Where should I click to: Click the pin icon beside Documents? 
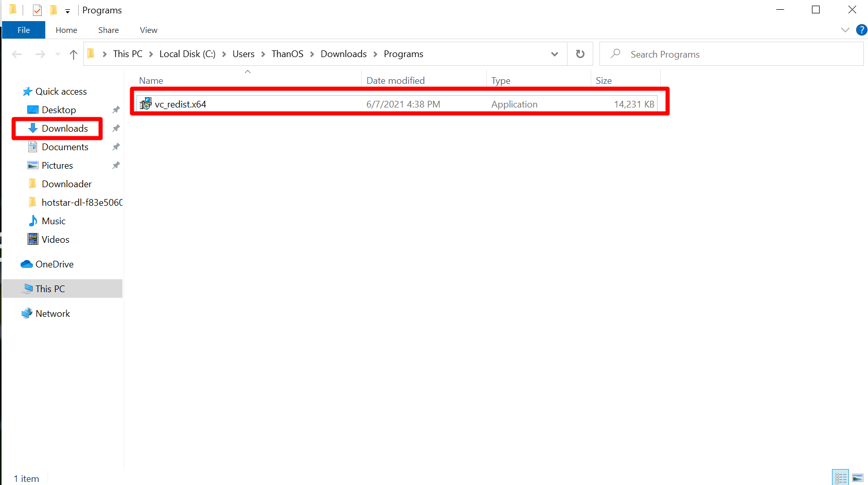click(x=116, y=147)
